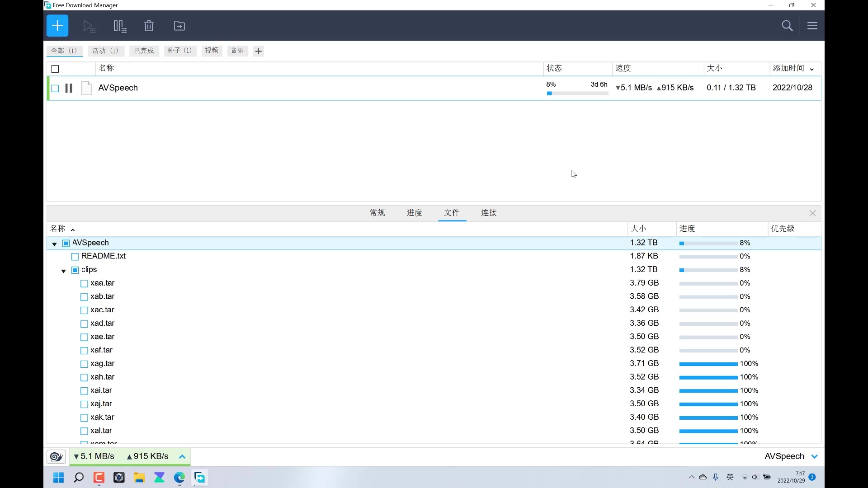Check the xab.tar file checkbox

[x=84, y=297]
